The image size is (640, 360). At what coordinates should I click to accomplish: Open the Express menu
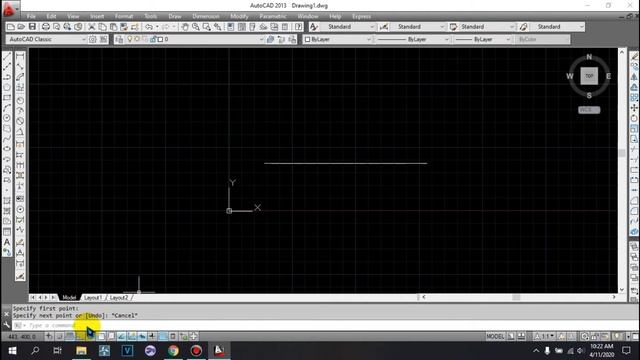click(x=361, y=16)
